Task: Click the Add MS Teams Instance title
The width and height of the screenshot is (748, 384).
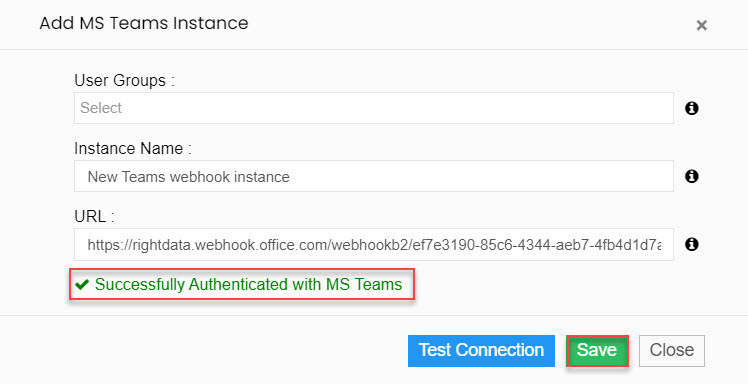Action: (x=144, y=23)
